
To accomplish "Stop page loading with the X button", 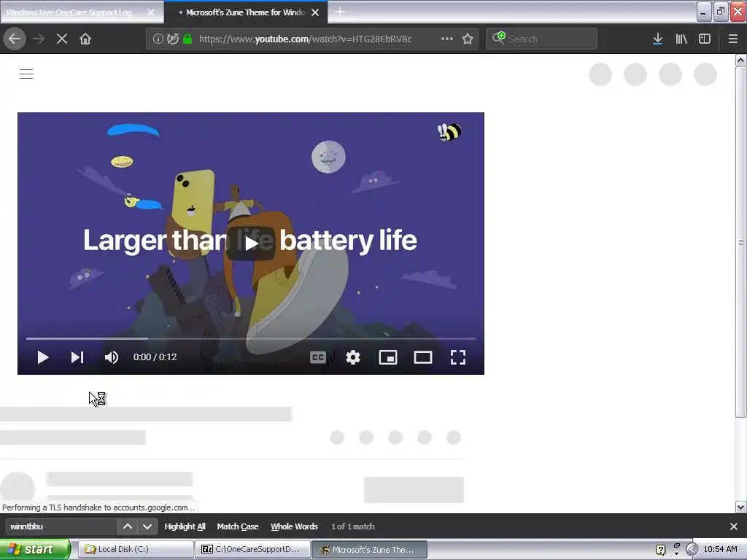I will [62, 39].
